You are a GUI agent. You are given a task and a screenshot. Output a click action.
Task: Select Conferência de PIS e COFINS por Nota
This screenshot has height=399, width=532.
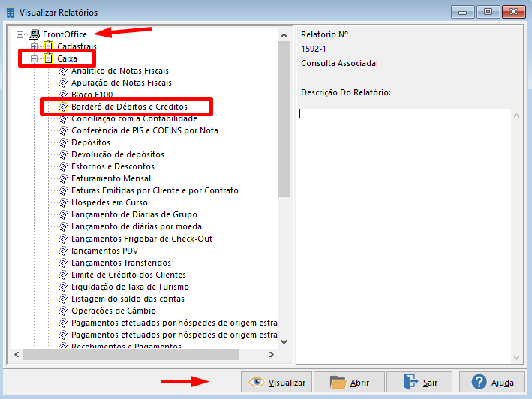tap(145, 130)
